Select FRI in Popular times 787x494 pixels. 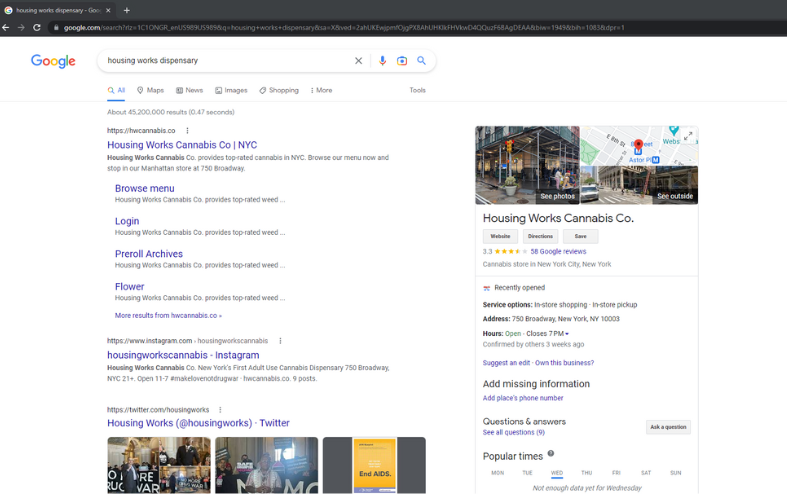coord(616,473)
